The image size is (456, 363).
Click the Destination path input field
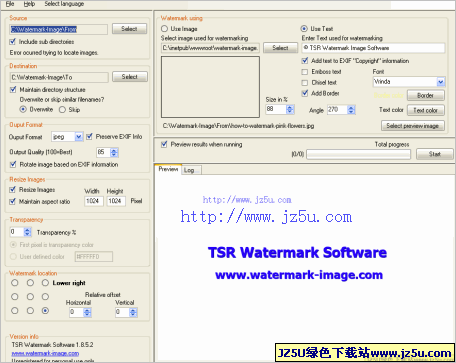[x=59, y=77]
